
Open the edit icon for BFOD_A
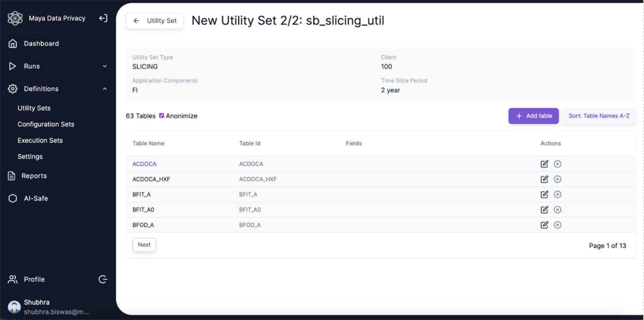[x=544, y=225]
